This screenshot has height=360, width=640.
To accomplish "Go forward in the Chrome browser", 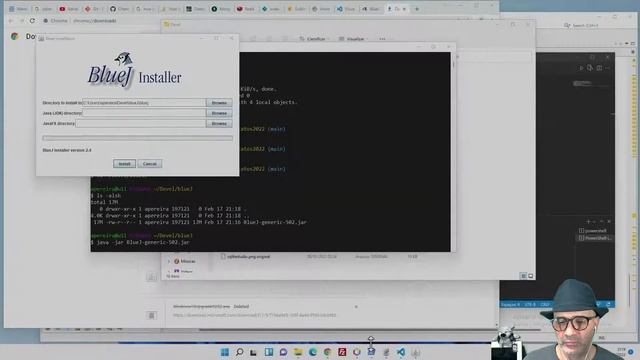I will pyautogui.click(x=21, y=20).
